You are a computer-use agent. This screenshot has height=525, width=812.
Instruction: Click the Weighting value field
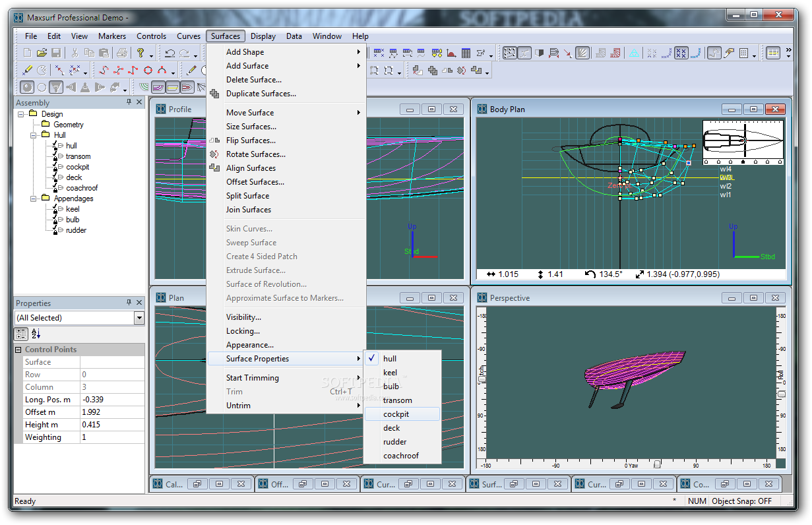112,437
